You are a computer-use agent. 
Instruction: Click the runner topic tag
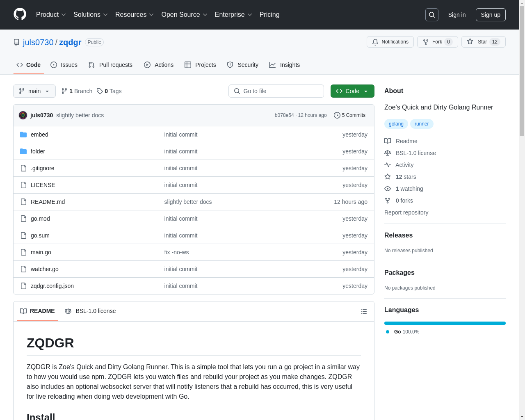[422, 124]
